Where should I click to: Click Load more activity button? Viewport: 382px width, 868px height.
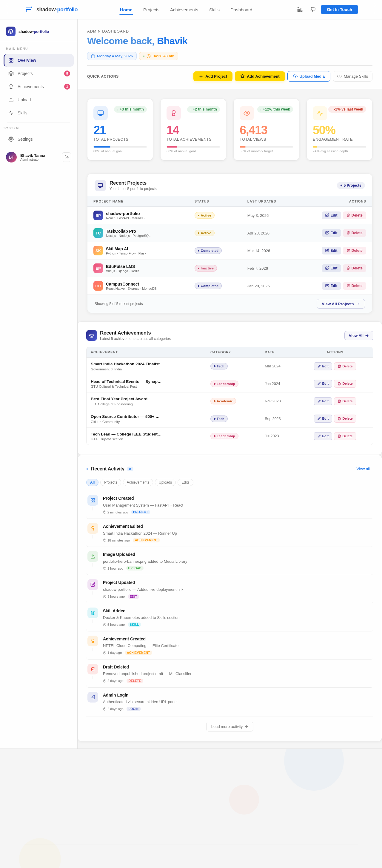click(x=230, y=727)
